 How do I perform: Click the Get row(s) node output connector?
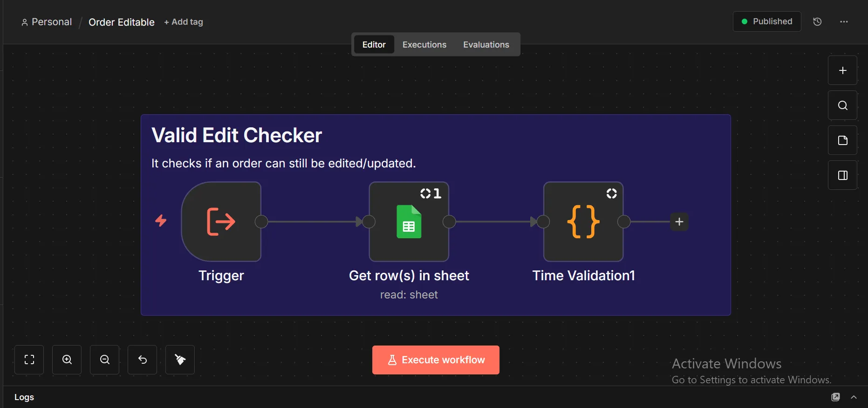tap(449, 221)
